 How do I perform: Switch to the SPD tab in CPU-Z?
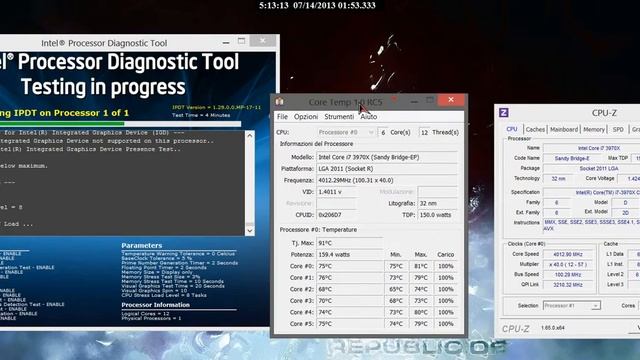point(618,129)
